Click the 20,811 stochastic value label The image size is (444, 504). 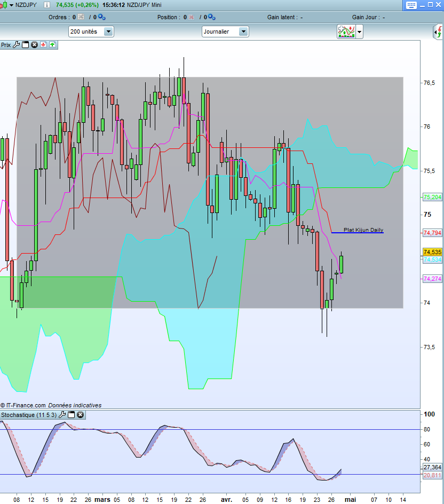432,475
